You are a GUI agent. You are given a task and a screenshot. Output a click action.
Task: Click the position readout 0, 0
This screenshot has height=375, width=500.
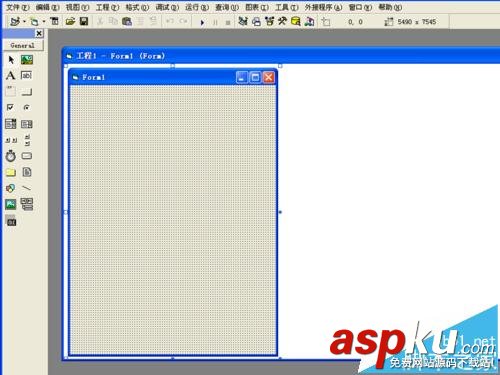tap(355, 22)
